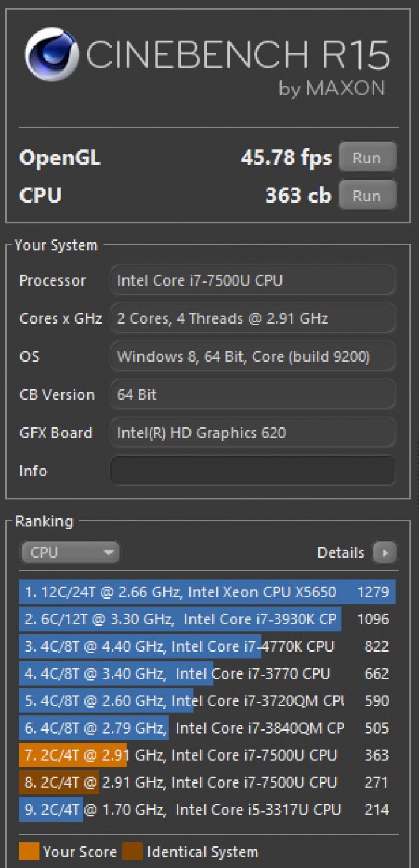The height and width of the screenshot is (868, 419).
Task: Click the OS field showing Windows 8
Action: pos(252,356)
